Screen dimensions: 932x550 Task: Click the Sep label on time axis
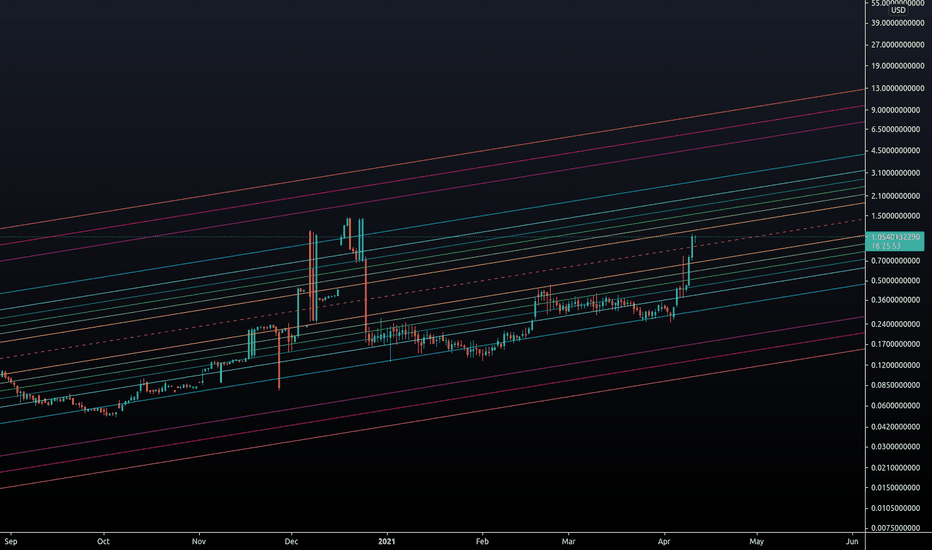[11, 542]
